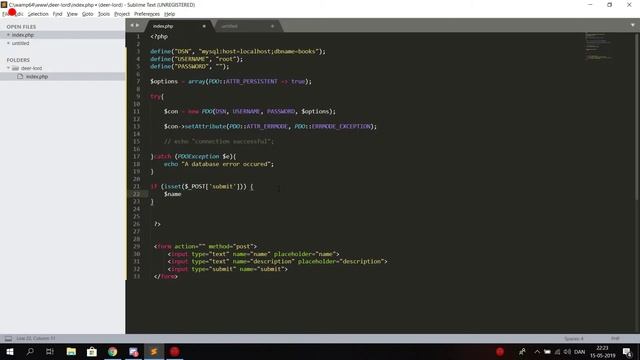Image resolution: width=640 pixels, height=360 pixels.
Task: Open the Preferences menu
Action: click(147, 14)
